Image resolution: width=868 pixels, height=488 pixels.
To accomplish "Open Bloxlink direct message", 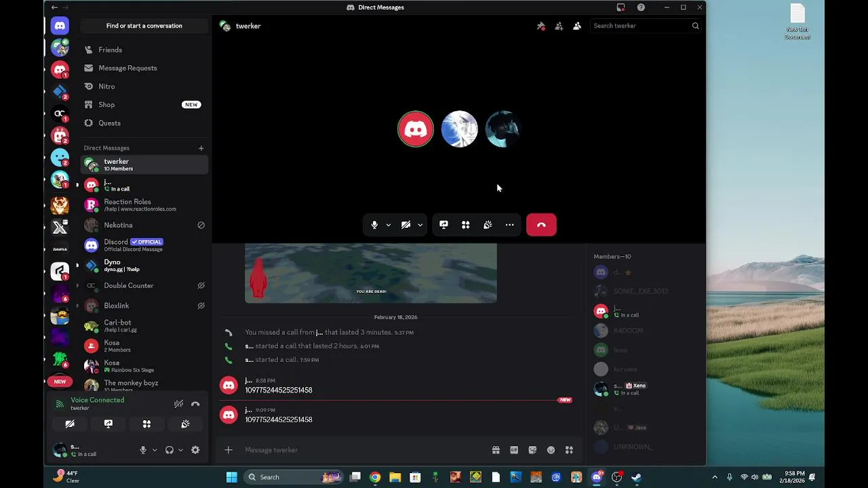I will [144, 306].
